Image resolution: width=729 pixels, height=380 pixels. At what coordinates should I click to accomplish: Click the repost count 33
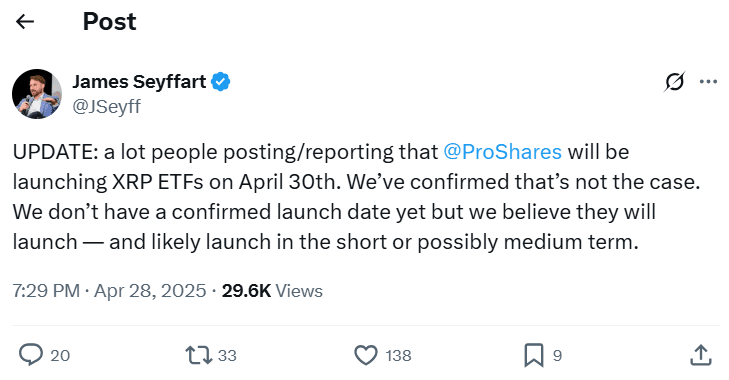[227, 355]
